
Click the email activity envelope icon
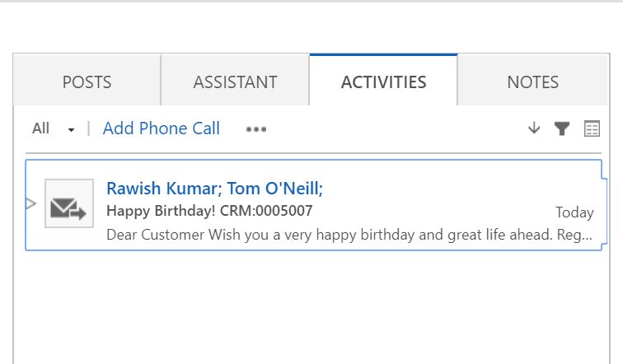point(68,205)
